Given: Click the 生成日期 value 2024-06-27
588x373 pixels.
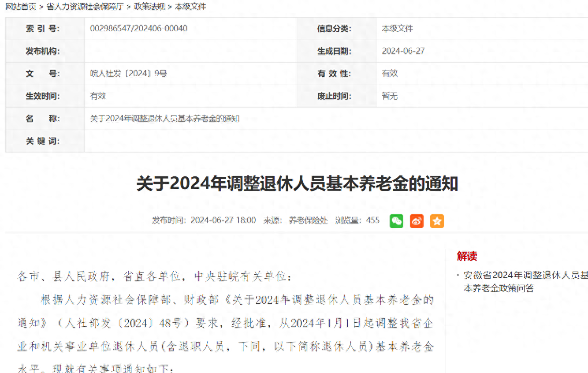Looking at the screenshot, I should point(403,51).
